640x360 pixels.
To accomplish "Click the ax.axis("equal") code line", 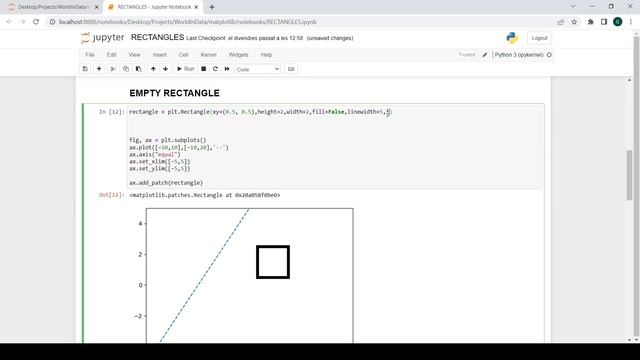I will (155, 155).
